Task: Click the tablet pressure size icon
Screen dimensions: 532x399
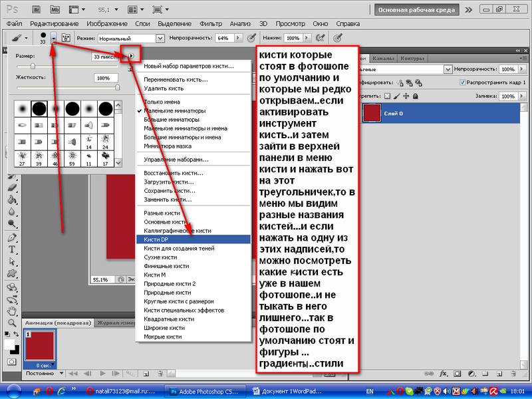Action: [x=337, y=38]
